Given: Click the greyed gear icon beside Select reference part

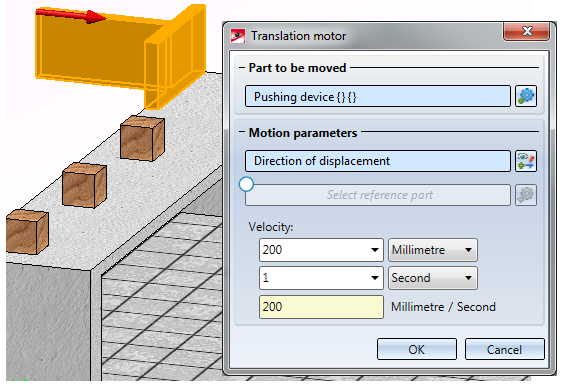Looking at the screenshot, I should [x=526, y=195].
